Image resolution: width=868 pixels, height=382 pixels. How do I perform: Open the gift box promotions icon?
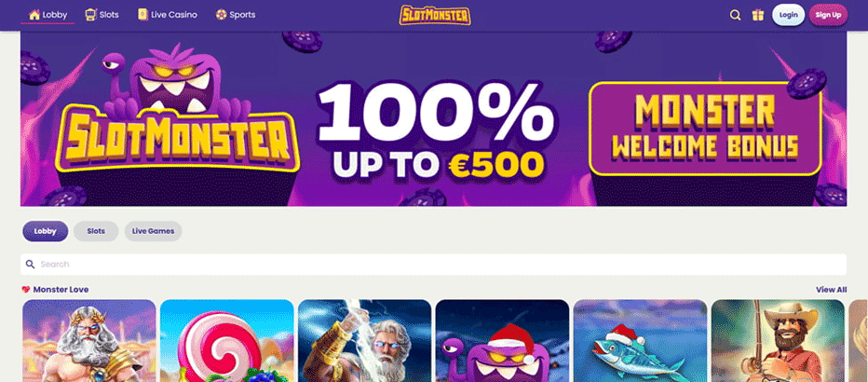point(758,15)
